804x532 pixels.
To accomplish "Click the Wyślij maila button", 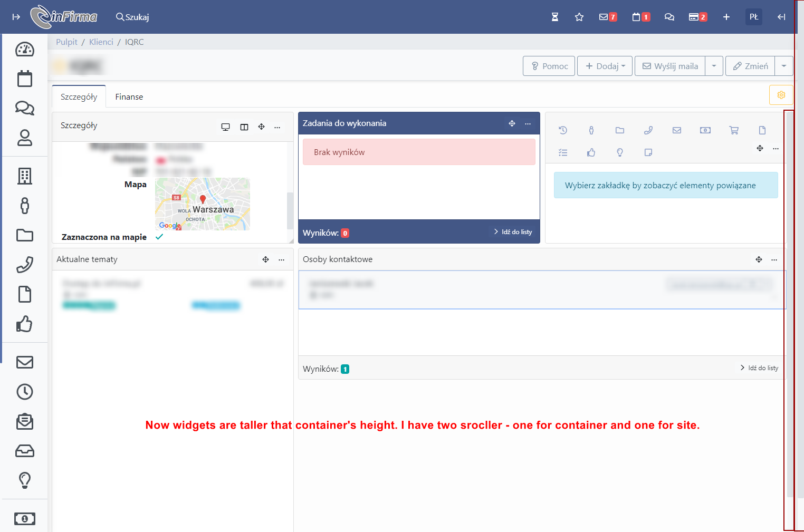I will point(670,66).
